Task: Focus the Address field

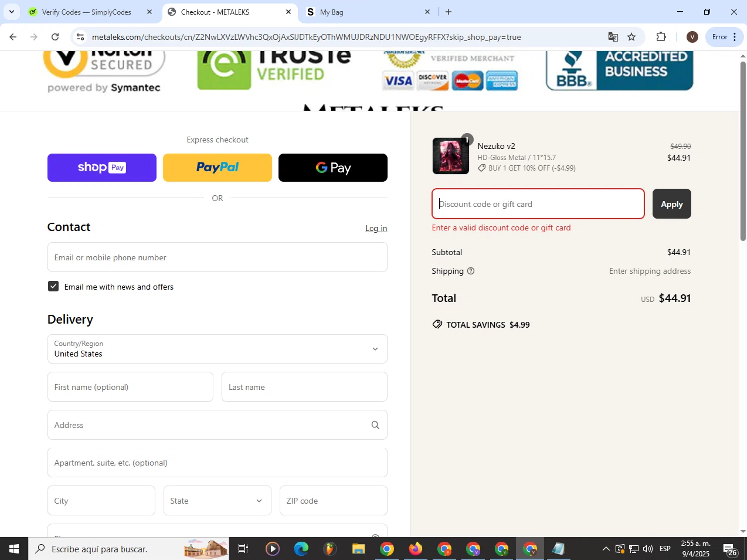Action: click(218, 425)
